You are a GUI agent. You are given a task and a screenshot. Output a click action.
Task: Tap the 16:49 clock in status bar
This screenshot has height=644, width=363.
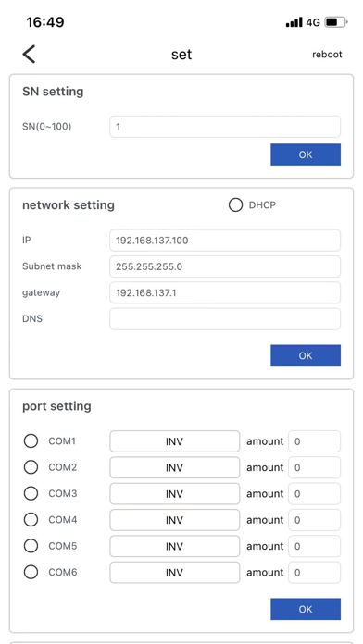pos(45,22)
